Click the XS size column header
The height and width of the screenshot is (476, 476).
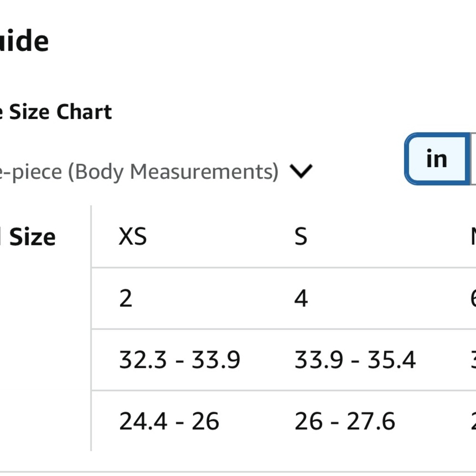pyautogui.click(x=133, y=236)
